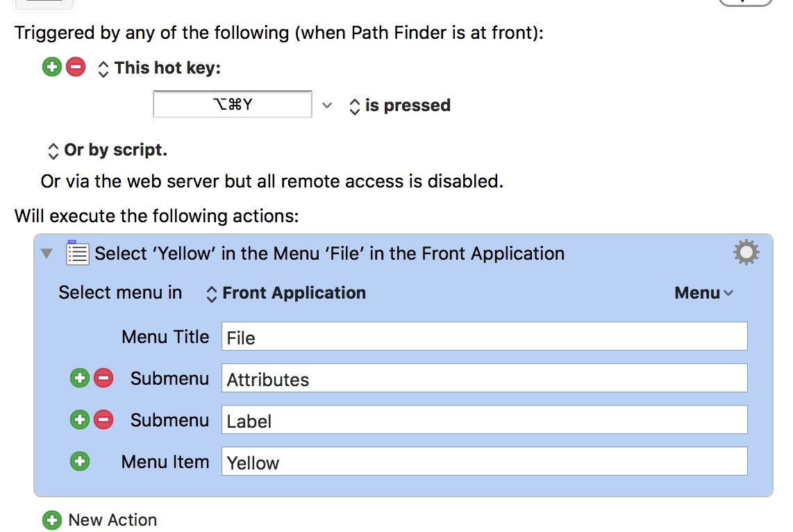The width and height of the screenshot is (793, 532).
Task: Open the 'Or by script' options popup
Action: coord(107,150)
